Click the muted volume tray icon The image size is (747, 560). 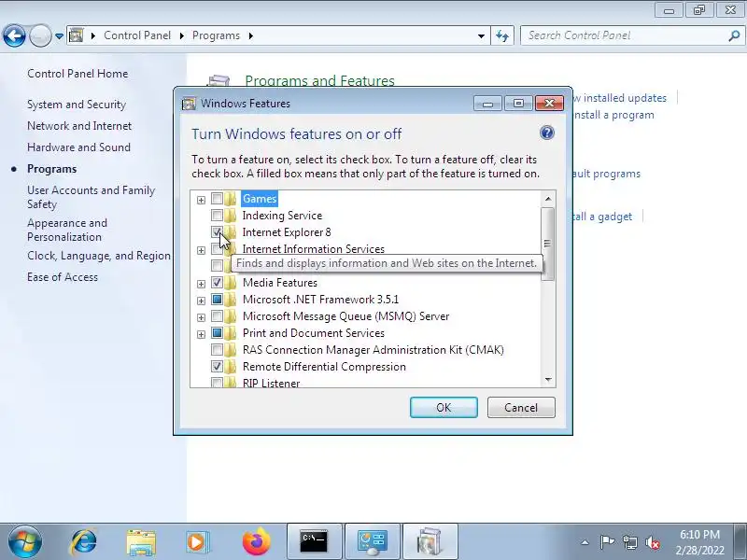point(652,542)
